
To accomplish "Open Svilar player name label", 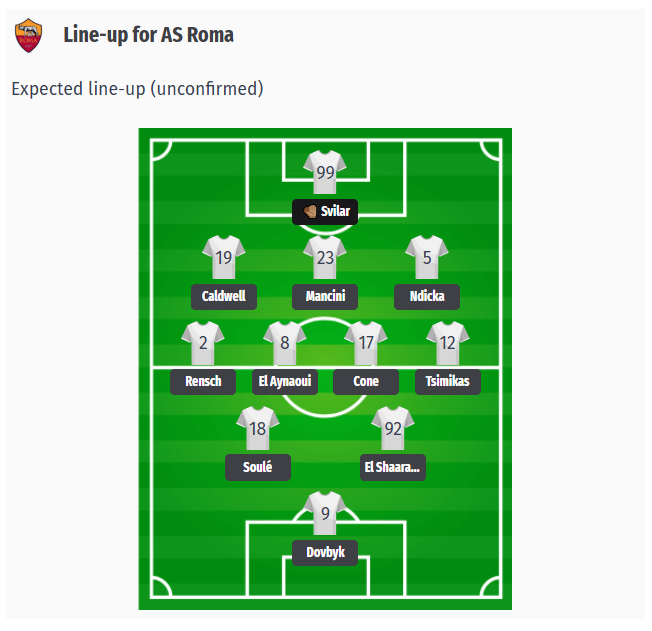I will tap(325, 212).
